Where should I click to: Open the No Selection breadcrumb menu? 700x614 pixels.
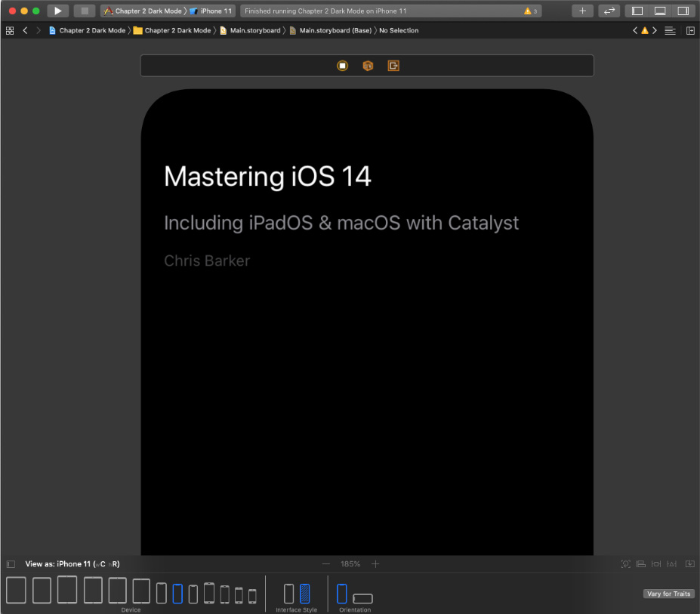(399, 30)
